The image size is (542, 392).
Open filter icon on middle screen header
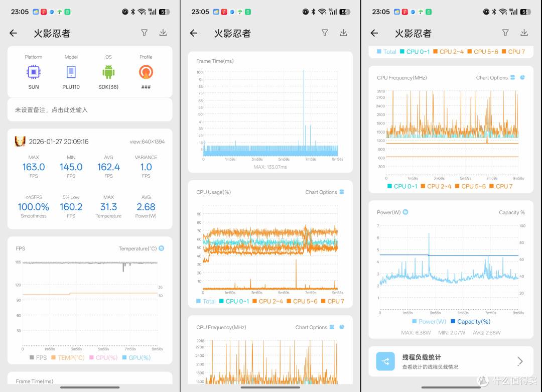click(325, 33)
